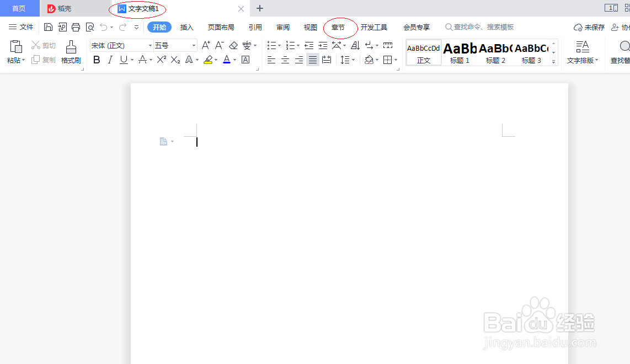Click the character border icon

pos(245,60)
